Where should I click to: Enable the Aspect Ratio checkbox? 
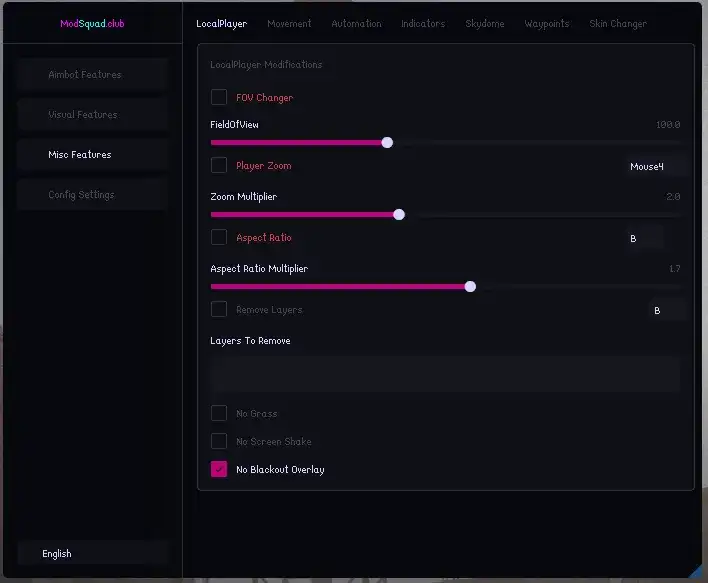pos(219,237)
